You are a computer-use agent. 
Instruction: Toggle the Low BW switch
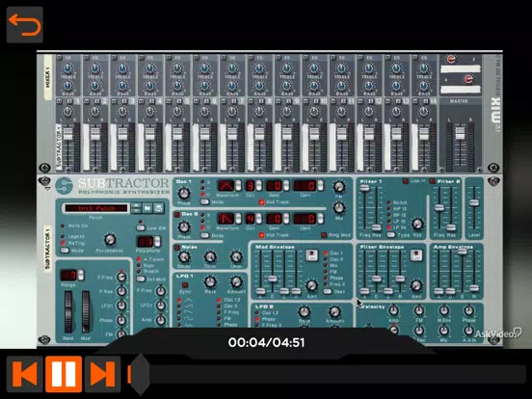141,228
